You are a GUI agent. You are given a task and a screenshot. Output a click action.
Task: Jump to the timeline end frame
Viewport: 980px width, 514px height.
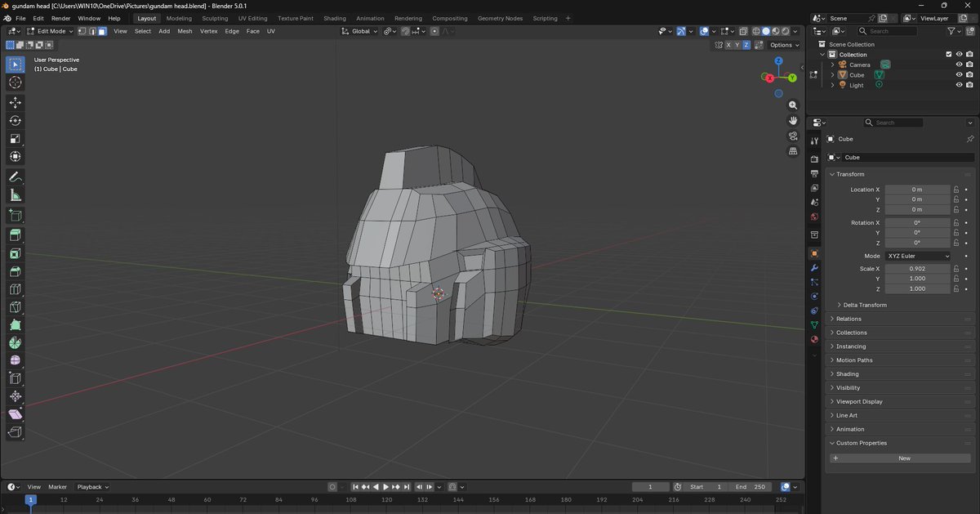click(x=407, y=487)
